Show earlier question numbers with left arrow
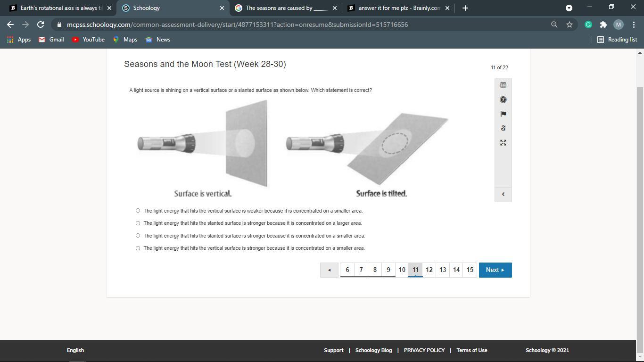644x362 pixels. [x=329, y=270]
